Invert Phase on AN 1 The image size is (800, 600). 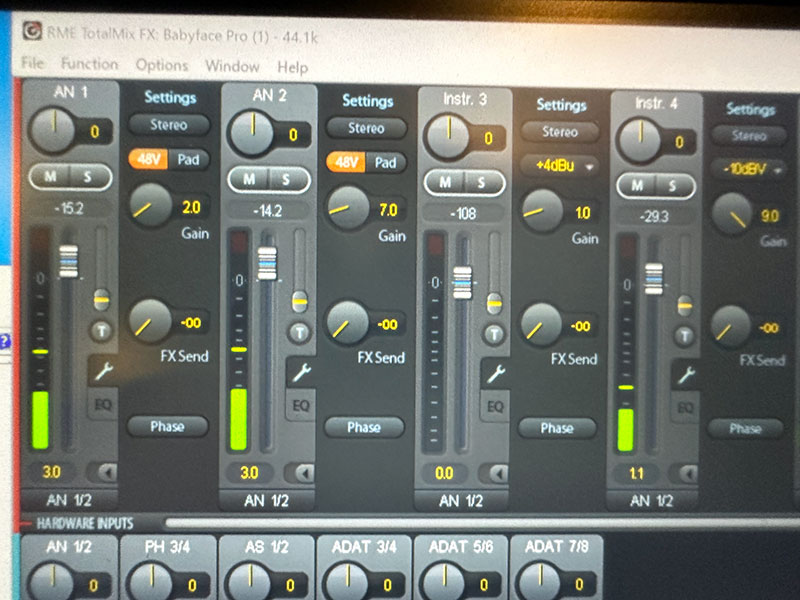tap(168, 427)
